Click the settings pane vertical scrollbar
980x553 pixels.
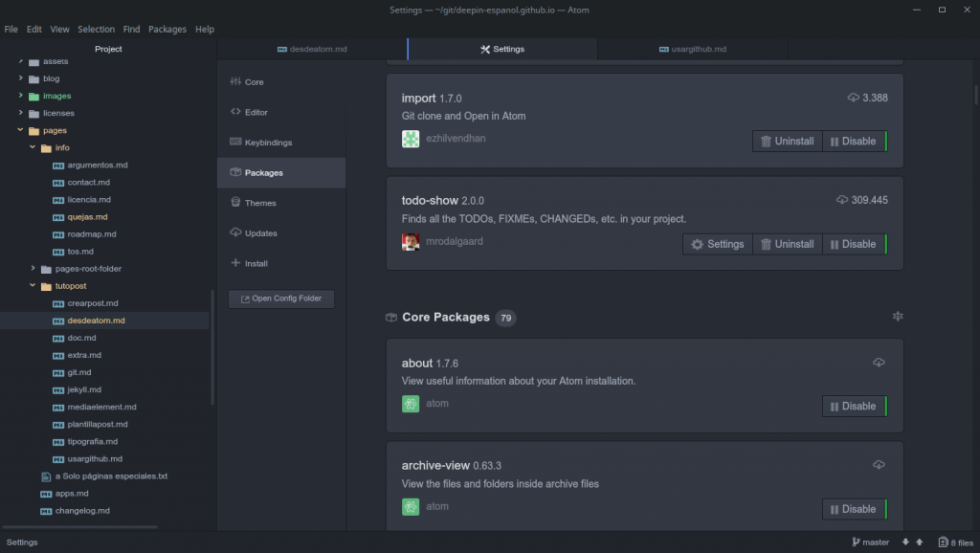click(x=976, y=95)
